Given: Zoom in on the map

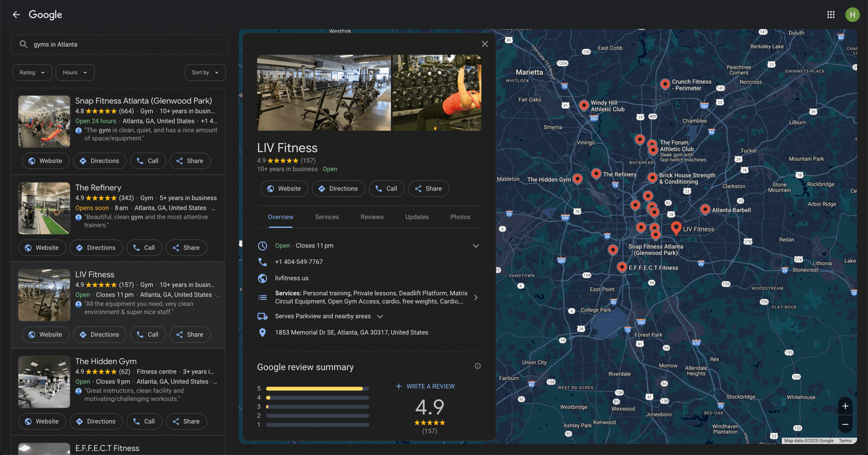Looking at the screenshot, I should point(845,406).
